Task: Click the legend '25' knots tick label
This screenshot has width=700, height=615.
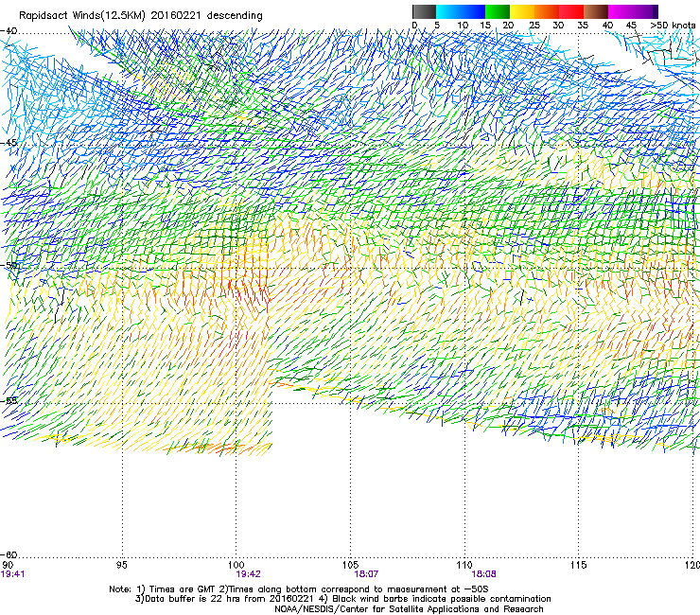Action: (534, 26)
